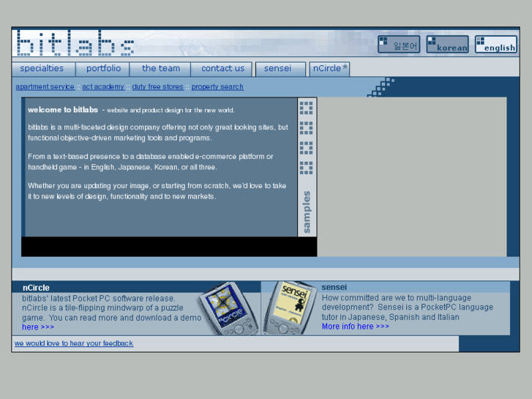Open the property search link
The image size is (532, 399).
pyautogui.click(x=217, y=86)
